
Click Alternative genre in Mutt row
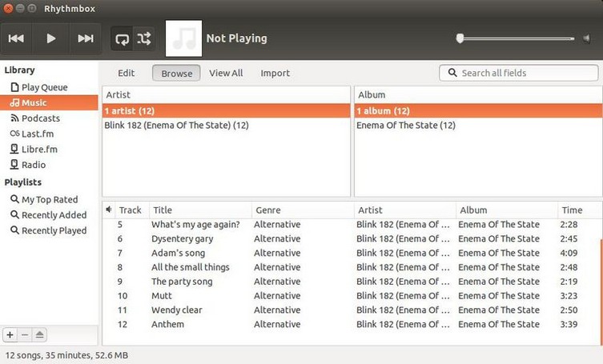click(277, 295)
